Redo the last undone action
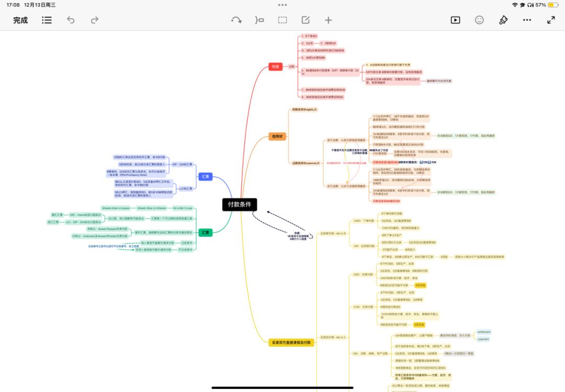This screenshot has width=565, height=392. [x=94, y=20]
